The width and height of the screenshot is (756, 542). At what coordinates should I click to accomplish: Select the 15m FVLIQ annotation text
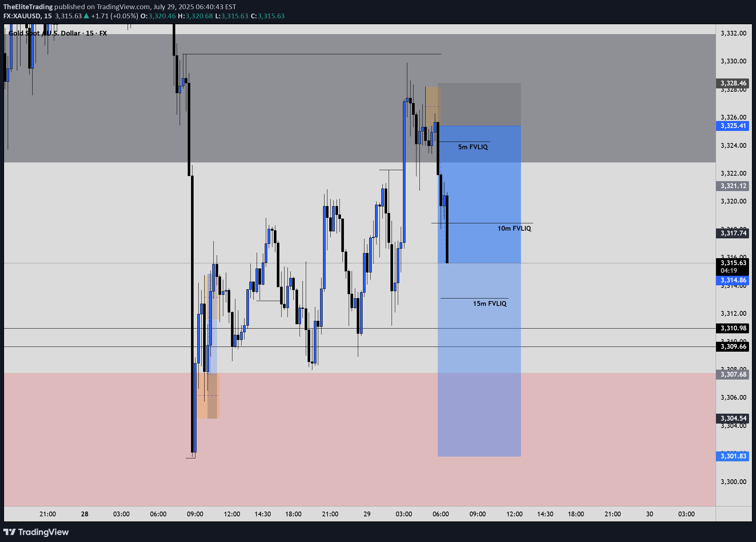click(x=489, y=304)
